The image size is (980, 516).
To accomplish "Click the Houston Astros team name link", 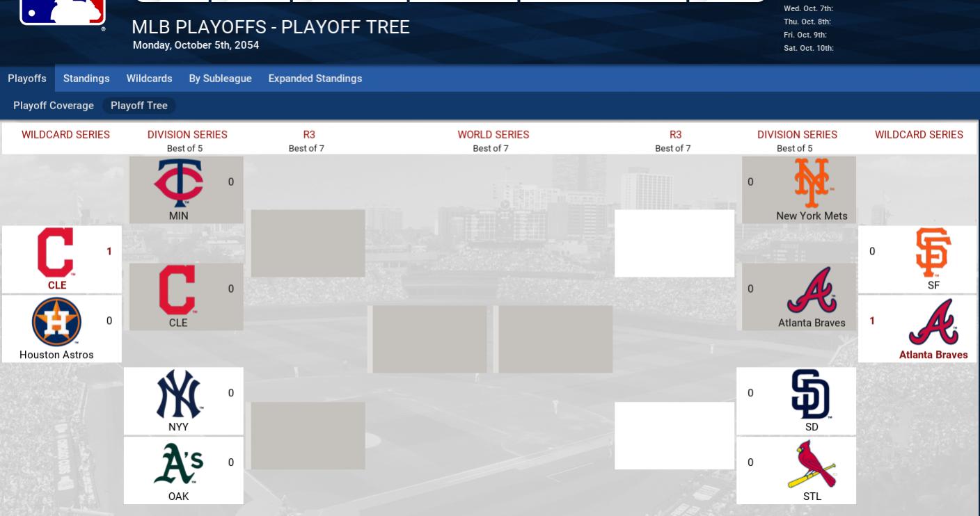I will pos(56,355).
